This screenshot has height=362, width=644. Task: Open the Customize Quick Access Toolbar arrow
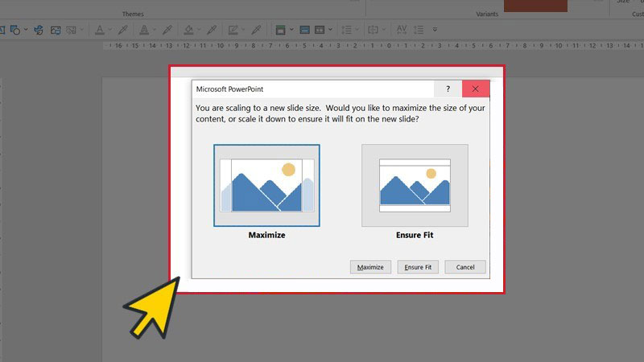[435, 30]
